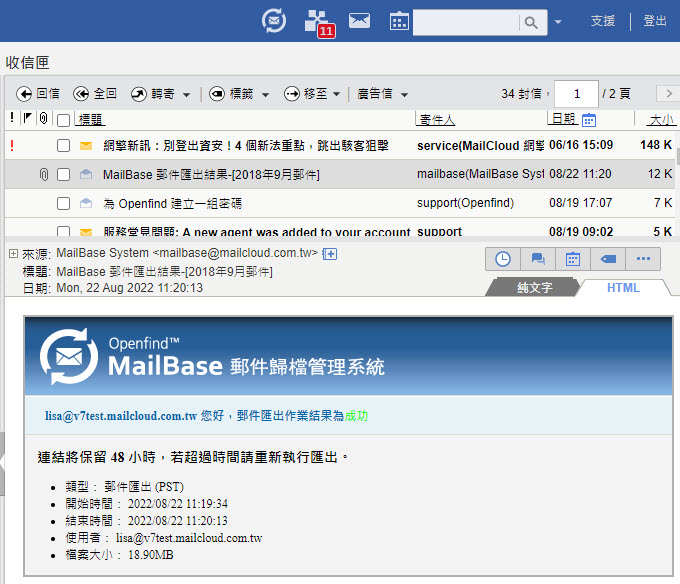Viewport: 680px width, 584px height.
Task: Add sender to contacts plus icon
Action: 330,254
